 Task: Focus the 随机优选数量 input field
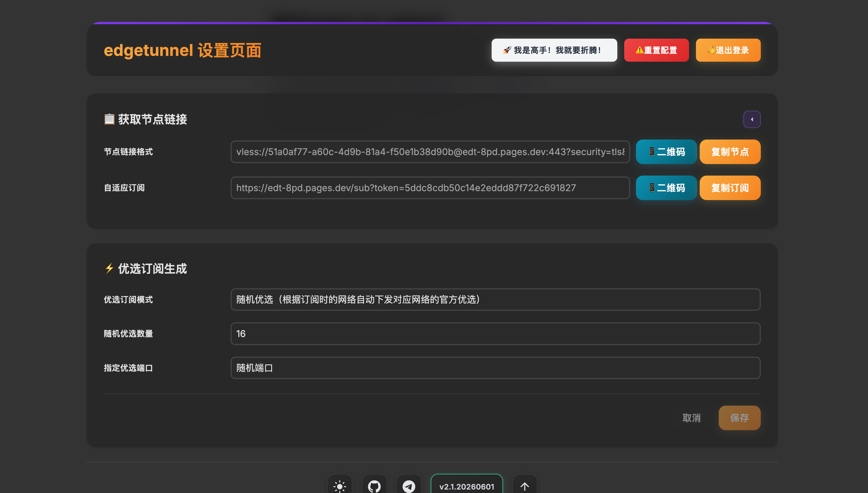[x=495, y=334]
